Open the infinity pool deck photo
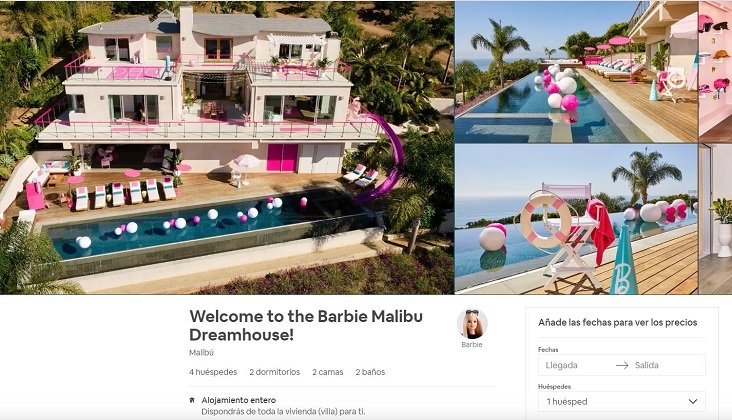This screenshot has height=420, width=732. 576,72
